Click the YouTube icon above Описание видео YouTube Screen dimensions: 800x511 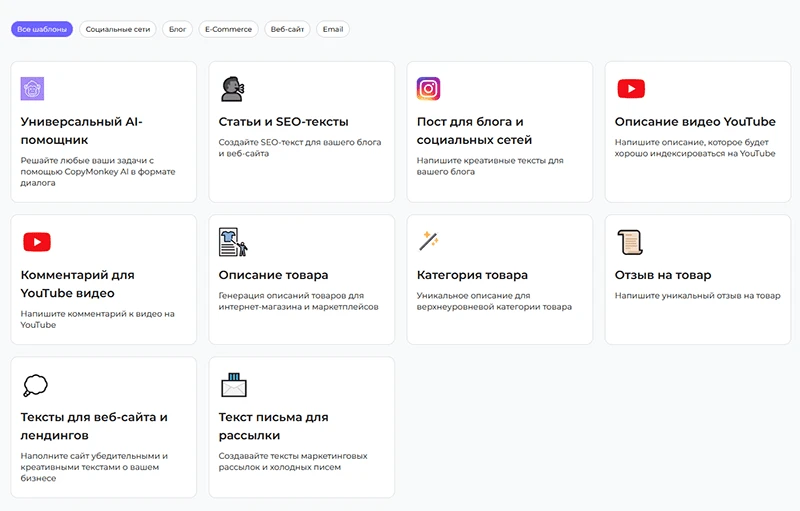[631, 89]
